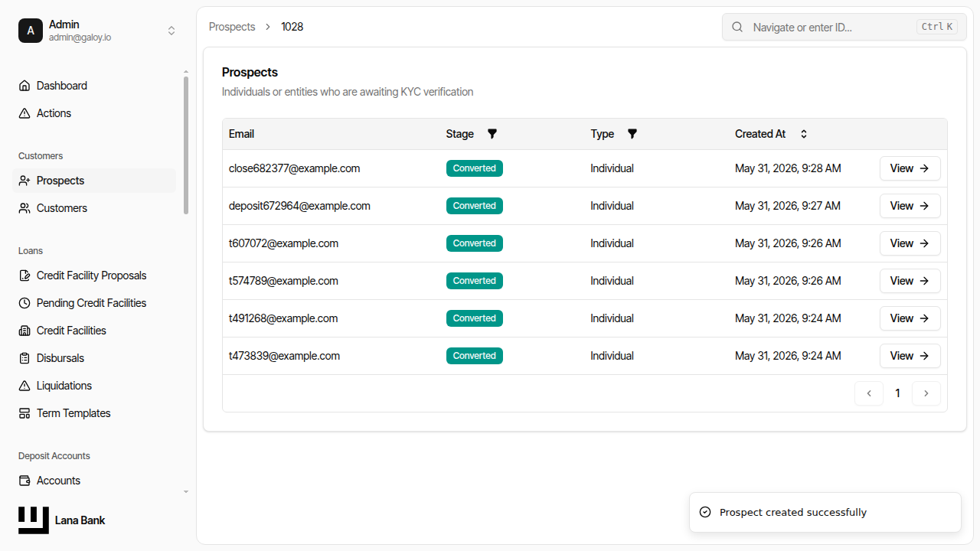The width and height of the screenshot is (980, 551).
Task: Click email t473839@example.com
Action: (284, 356)
